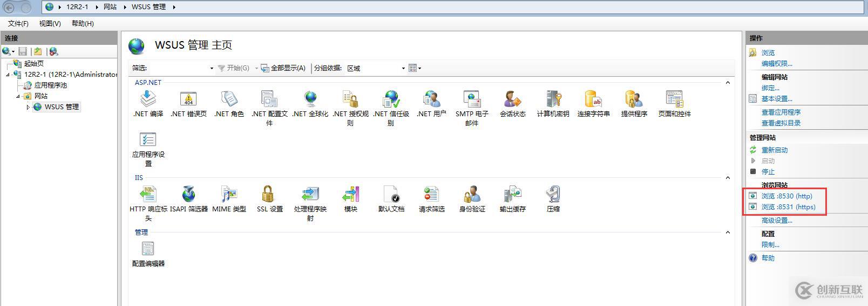The height and width of the screenshot is (306, 868).
Task: Click 限制... configuration link
Action: pyautogui.click(x=770, y=245)
